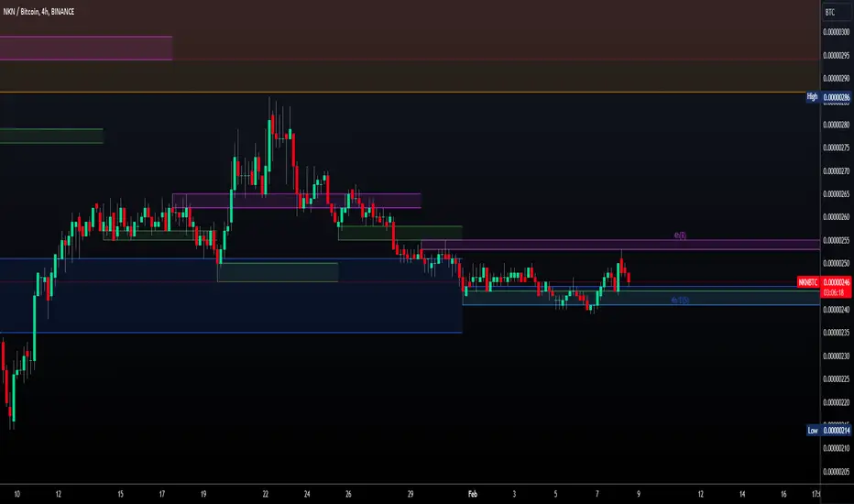Image resolution: width=854 pixels, height=504 pixels.
Task: Click date 16 on the time axis
Action: click(783, 494)
